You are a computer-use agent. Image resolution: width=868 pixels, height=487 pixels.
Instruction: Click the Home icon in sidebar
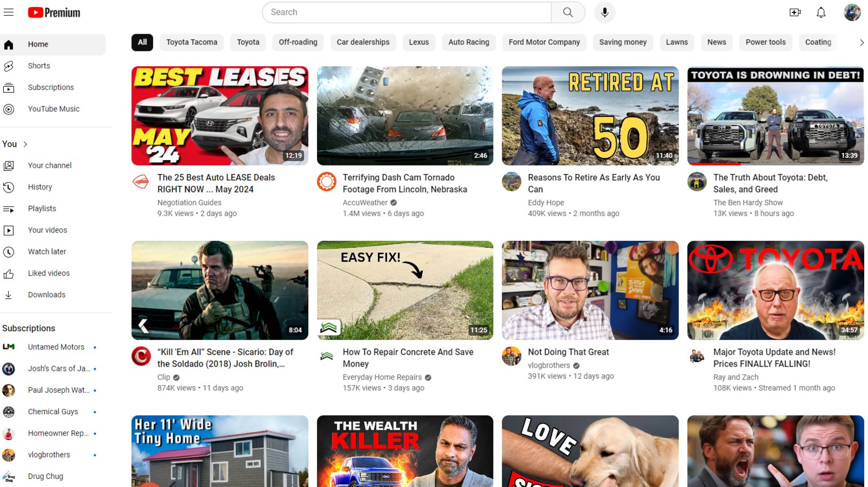coord(9,44)
